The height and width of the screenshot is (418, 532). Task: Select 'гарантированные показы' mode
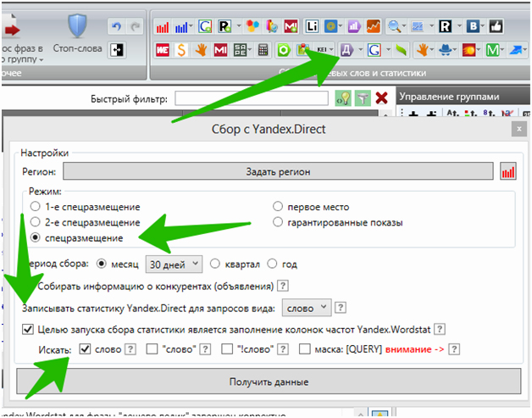278,222
